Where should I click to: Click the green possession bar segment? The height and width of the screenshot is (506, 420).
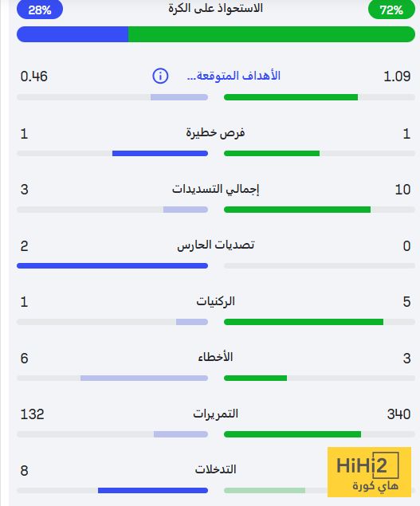click(272, 34)
